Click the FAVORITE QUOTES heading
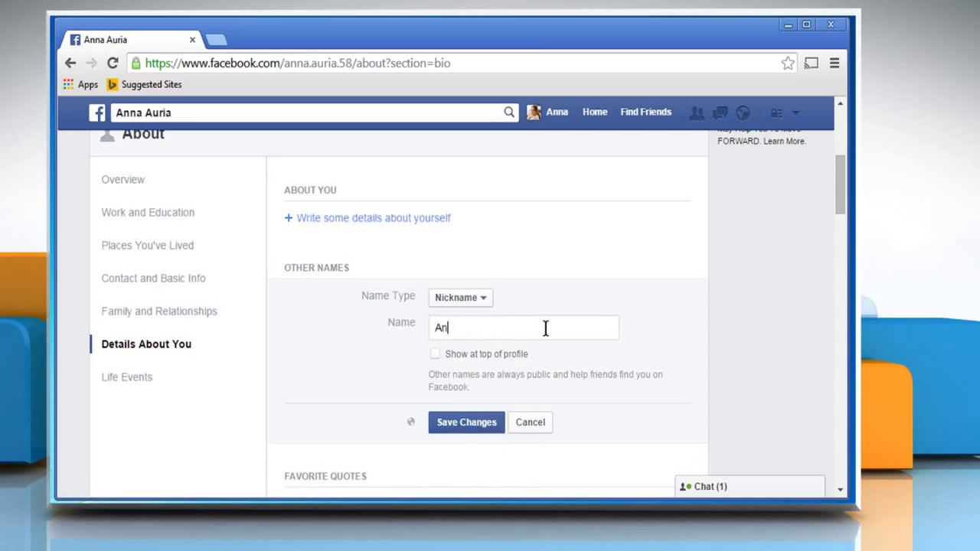The image size is (980, 551). pyautogui.click(x=325, y=476)
